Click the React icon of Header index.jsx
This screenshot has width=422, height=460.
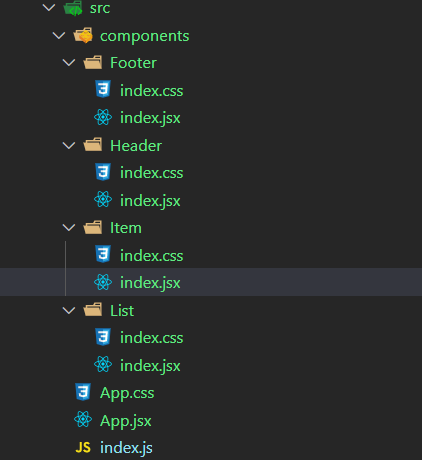[x=103, y=200]
